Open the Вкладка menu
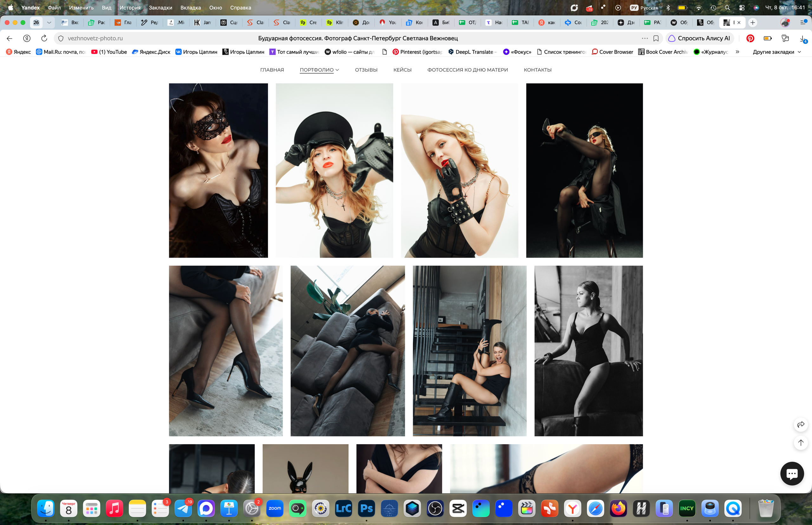812x525 pixels. point(190,8)
